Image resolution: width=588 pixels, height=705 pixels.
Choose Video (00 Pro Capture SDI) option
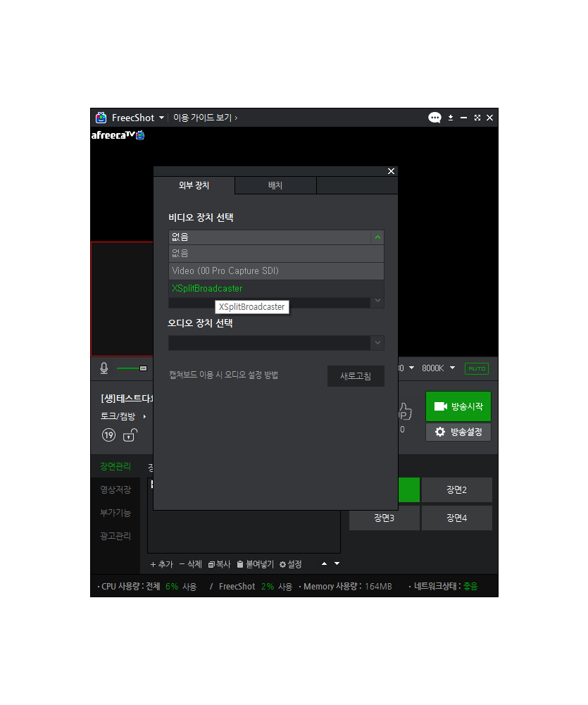coord(276,270)
